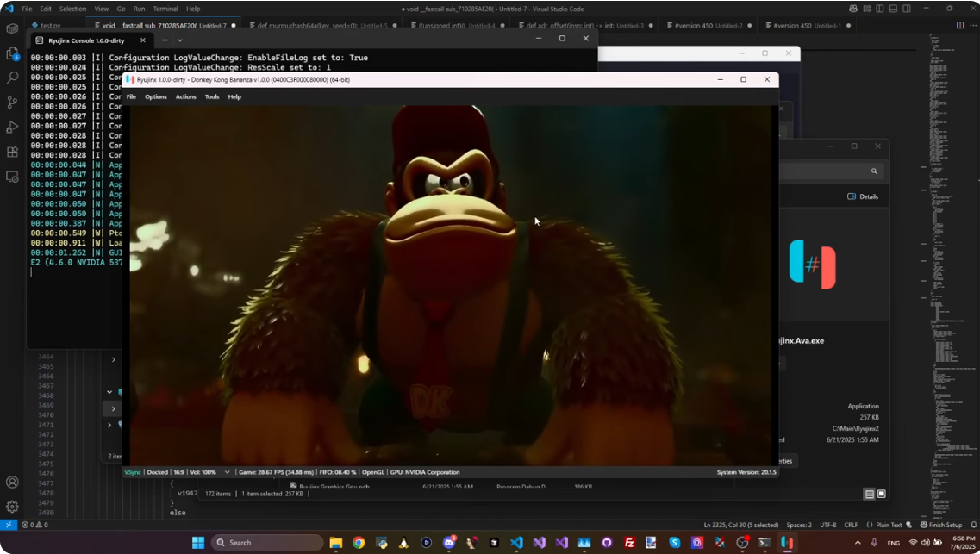Click the Details button in Explorer
The width and height of the screenshot is (980, 554).
click(x=862, y=196)
